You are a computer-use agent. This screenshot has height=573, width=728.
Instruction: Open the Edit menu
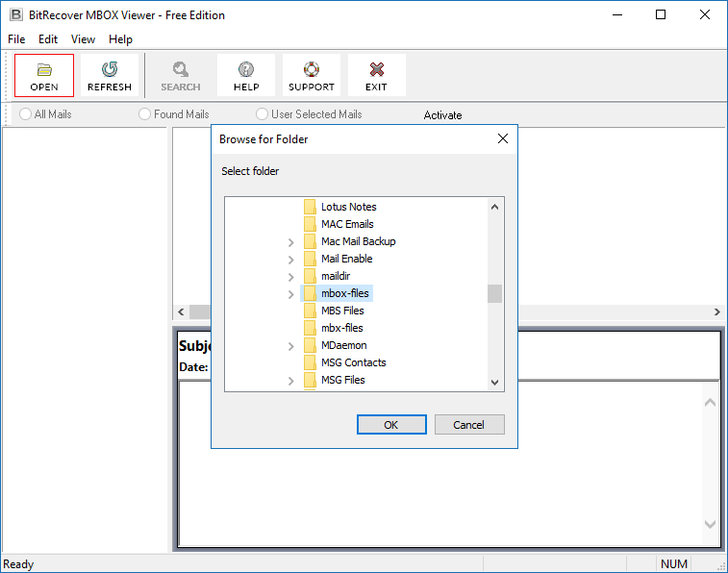[x=48, y=39]
